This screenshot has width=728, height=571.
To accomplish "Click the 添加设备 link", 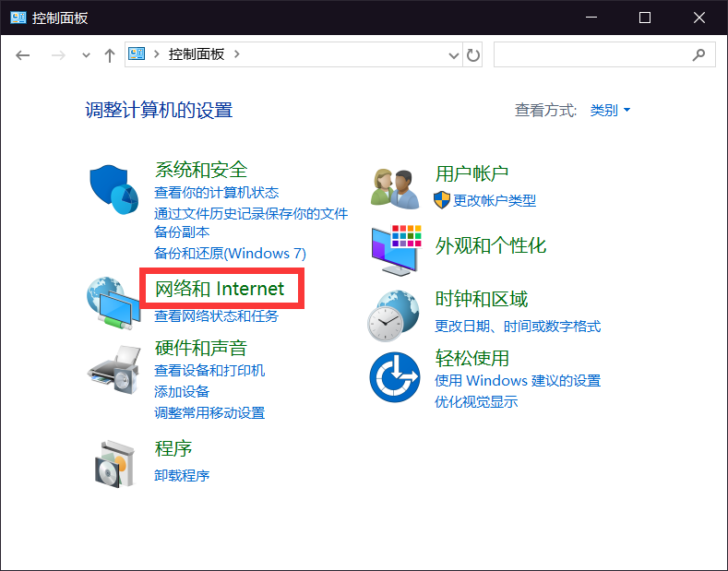I will coord(182,392).
